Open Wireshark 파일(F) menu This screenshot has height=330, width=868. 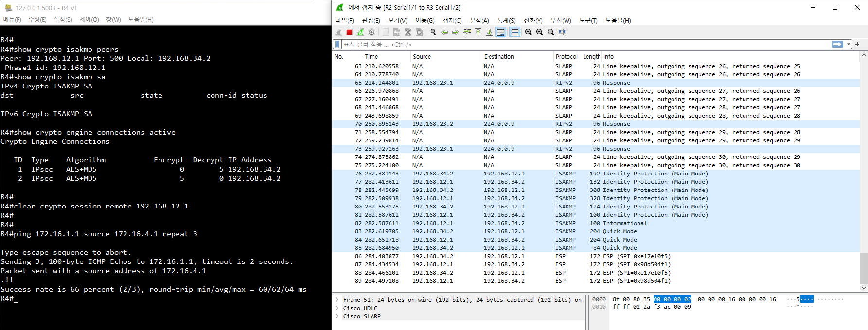coord(344,20)
